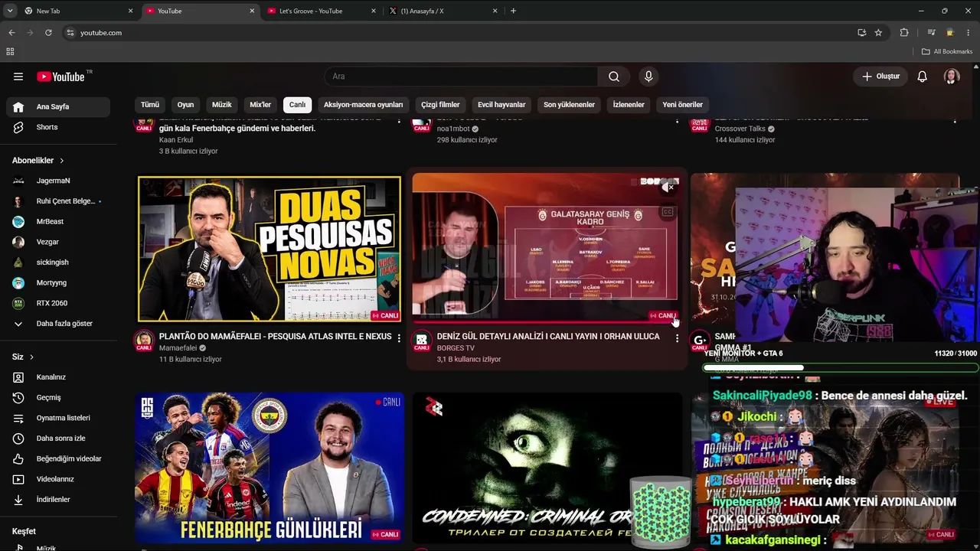Select the Oyun filter chip
Image resolution: width=980 pixels, height=551 pixels.
pyautogui.click(x=186, y=105)
